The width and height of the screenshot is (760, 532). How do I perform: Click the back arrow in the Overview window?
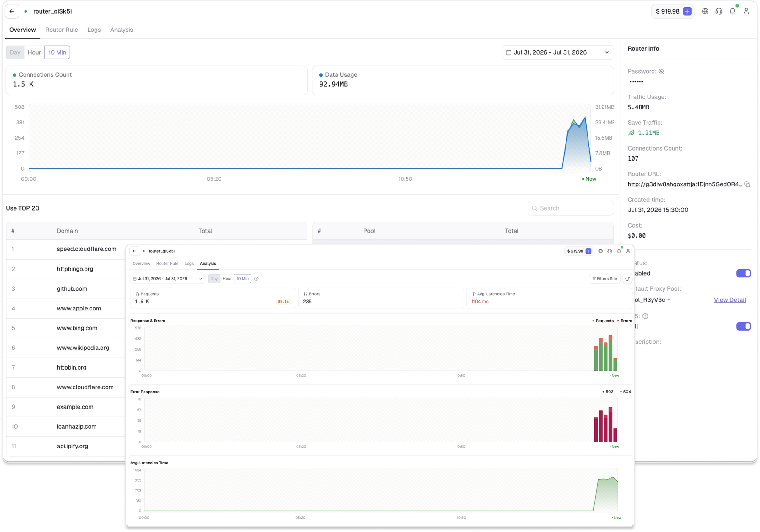tap(12, 11)
